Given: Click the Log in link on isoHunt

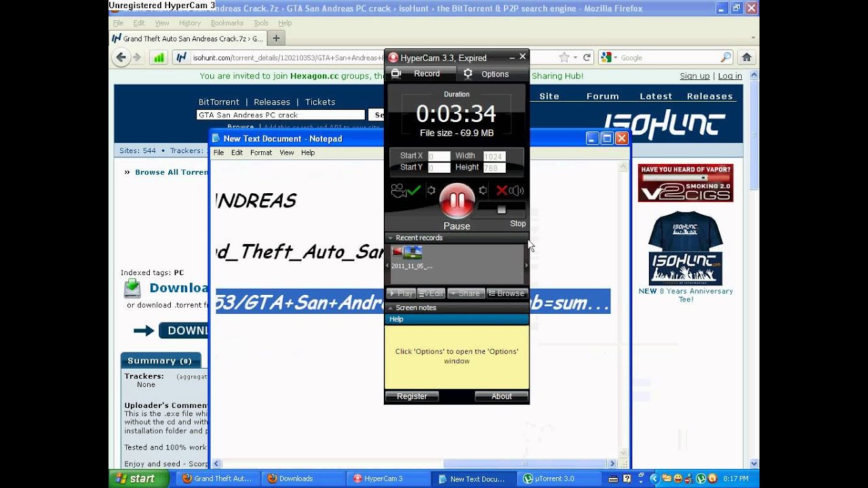Looking at the screenshot, I should (x=730, y=76).
